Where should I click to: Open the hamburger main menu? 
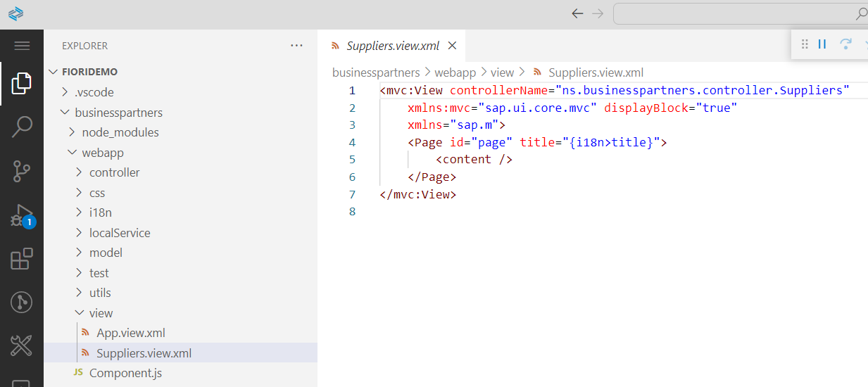(x=22, y=46)
